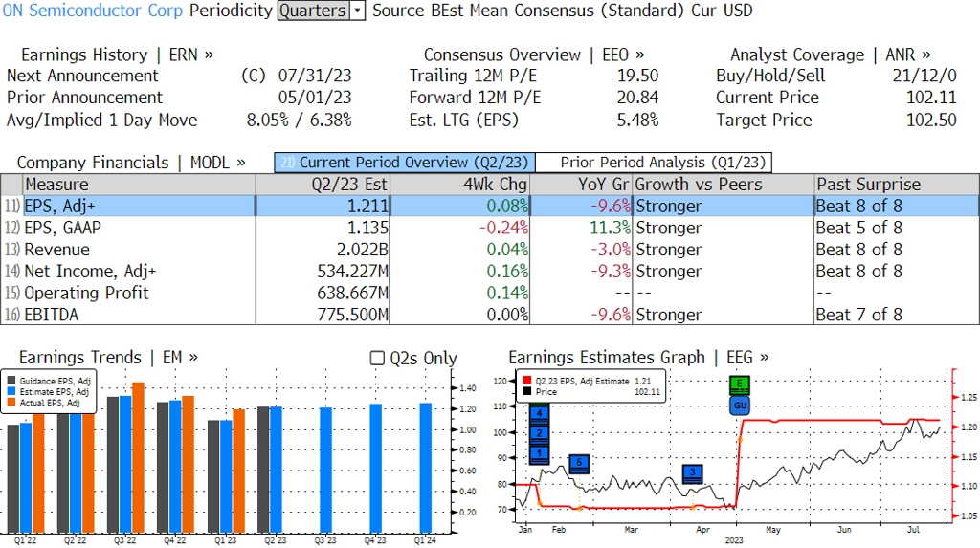The image size is (980, 548).
Task: Click the blue GU guidance marker on graph
Action: click(x=740, y=405)
